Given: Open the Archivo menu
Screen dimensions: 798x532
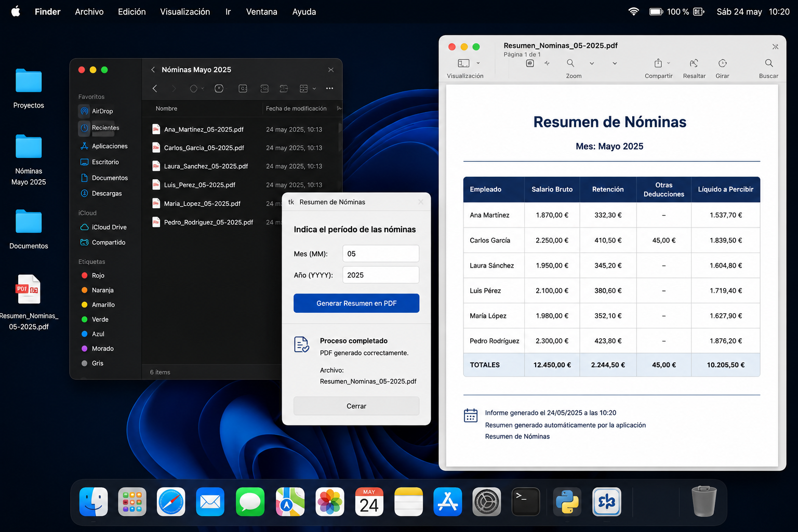Looking at the screenshot, I should tap(89, 11).
